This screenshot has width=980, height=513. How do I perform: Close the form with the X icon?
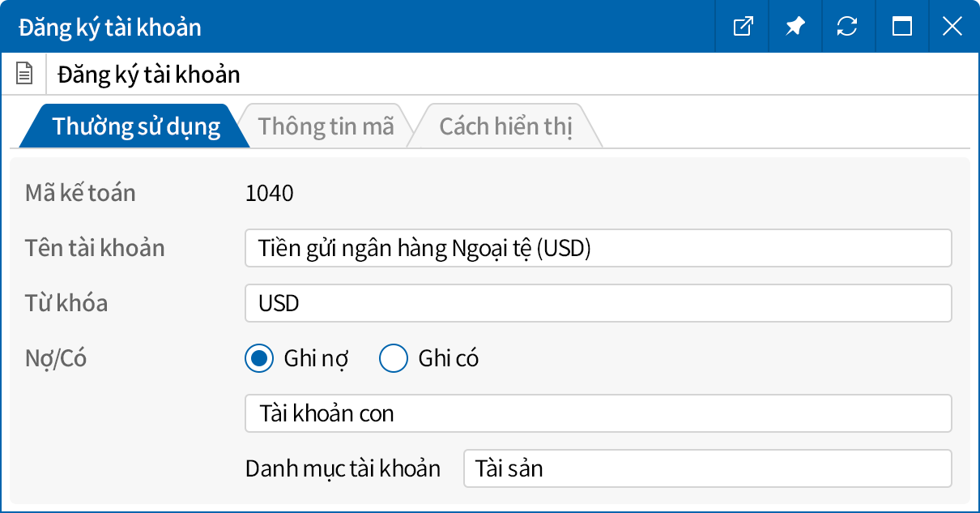coord(952,26)
